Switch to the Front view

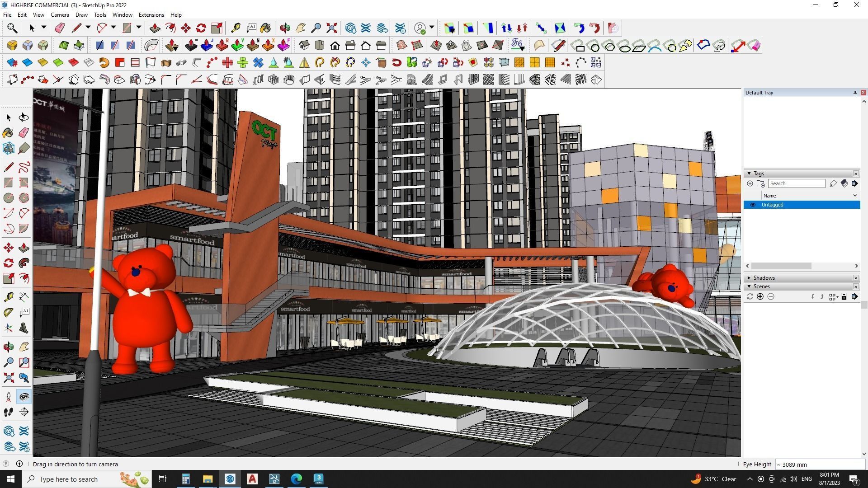[x=335, y=45]
